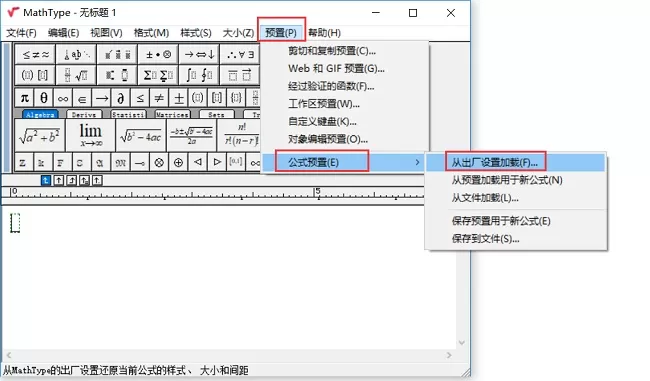The height and width of the screenshot is (381, 650).
Task: Choose 经过验证的函数(F)... entry
Action: pyautogui.click(x=344, y=86)
